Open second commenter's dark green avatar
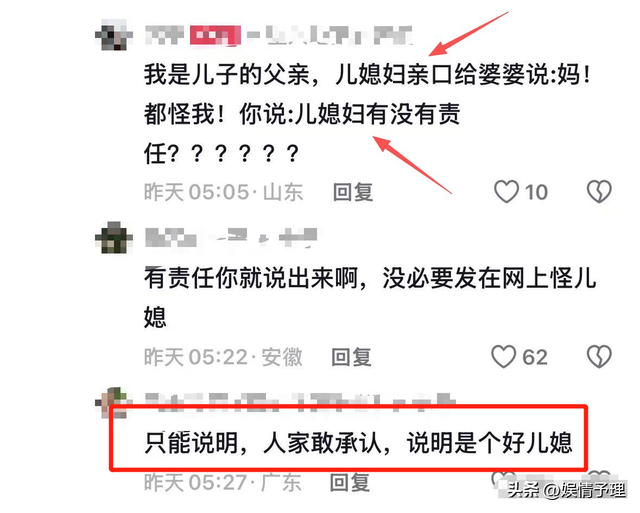Image resolution: width=640 pixels, height=513 pixels. pos(114,238)
